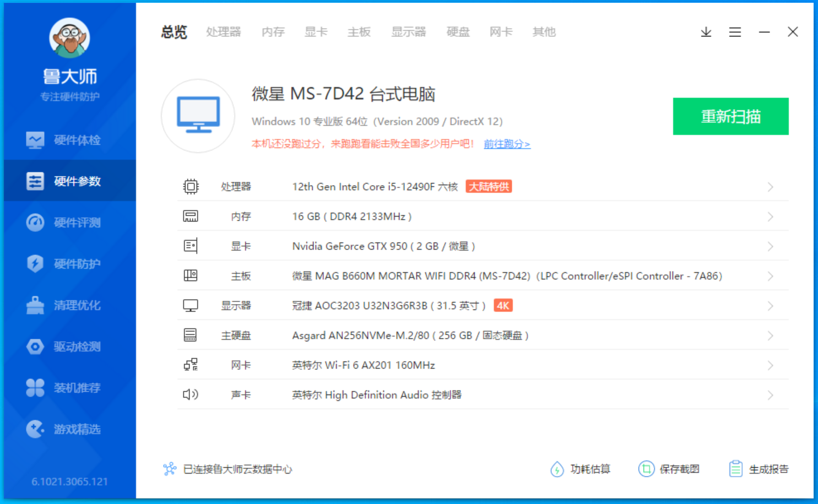Open the 前往跑分 benchmark link

[x=506, y=144]
